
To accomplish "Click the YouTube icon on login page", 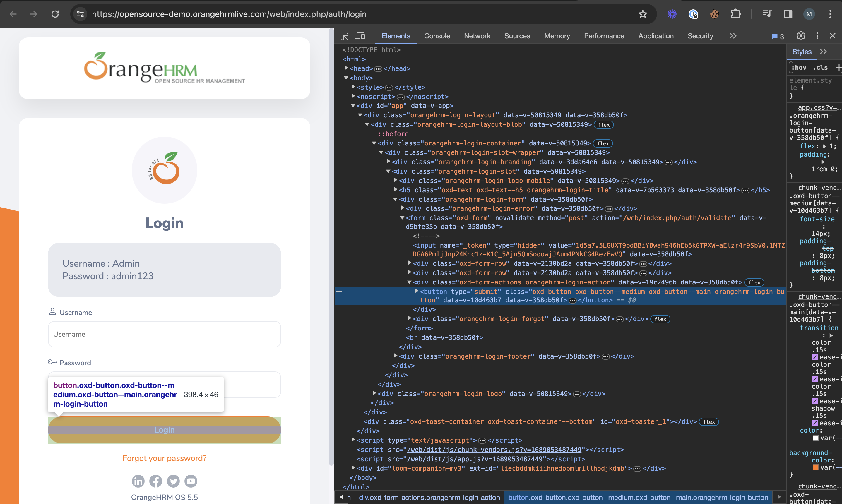I will click(x=191, y=481).
